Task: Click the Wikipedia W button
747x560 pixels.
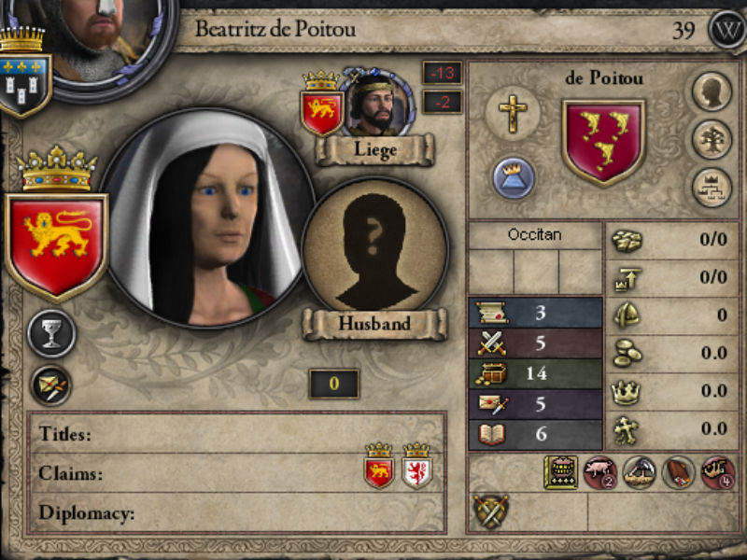Action: [727, 30]
